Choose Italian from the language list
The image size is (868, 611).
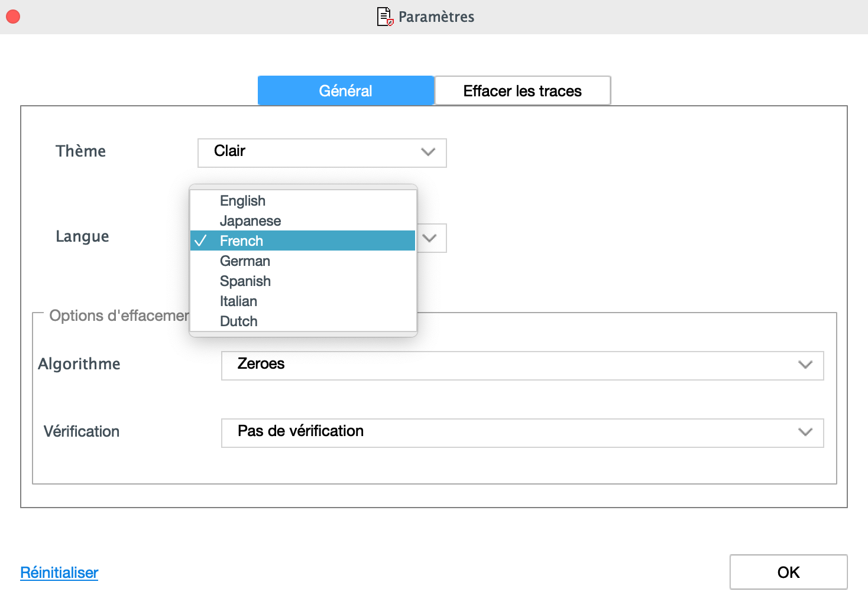[x=303, y=301]
